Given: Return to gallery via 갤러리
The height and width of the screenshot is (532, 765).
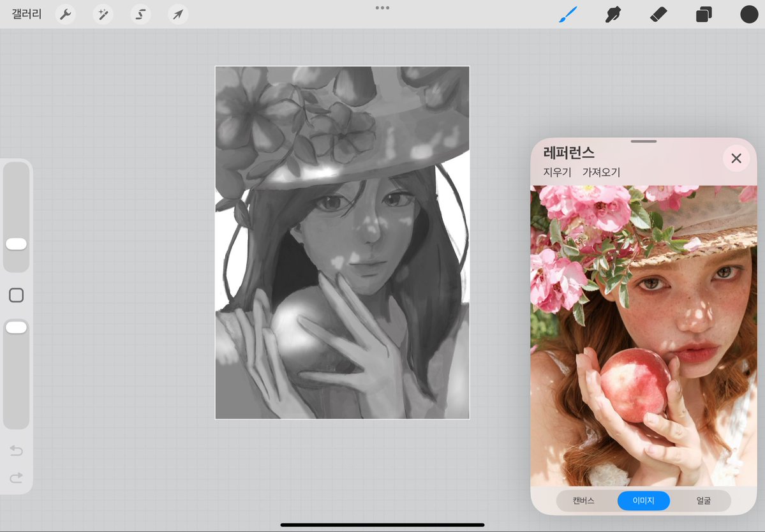Looking at the screenshot, I should click(x=27, y=13).
